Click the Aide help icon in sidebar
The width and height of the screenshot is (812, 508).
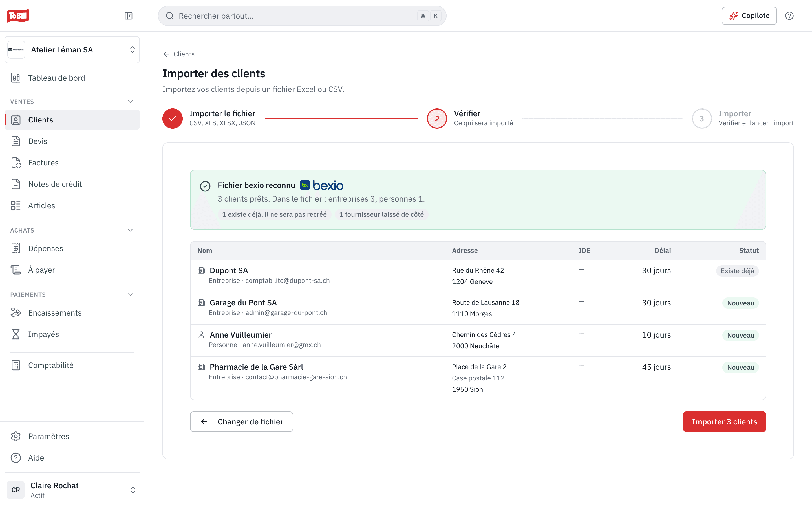click(x=16, y=458)
